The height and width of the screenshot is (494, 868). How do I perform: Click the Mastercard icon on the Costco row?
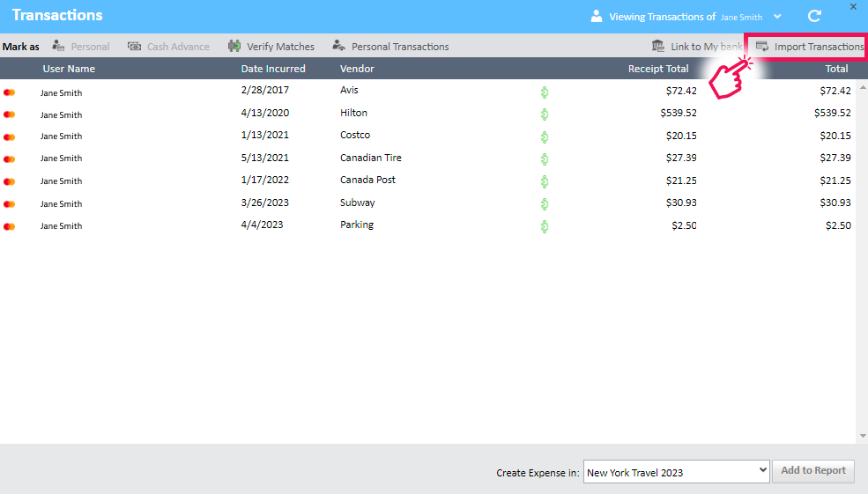[x=10, y=136]
